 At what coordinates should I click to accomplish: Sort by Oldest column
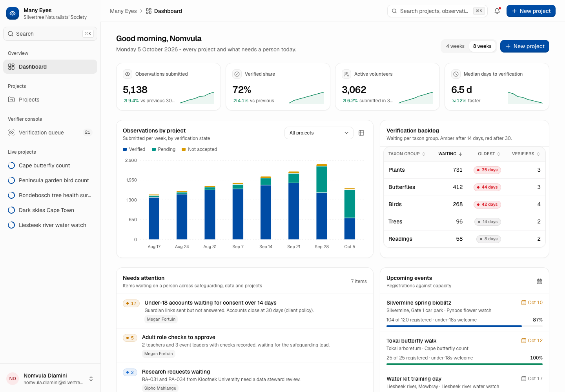489,154
